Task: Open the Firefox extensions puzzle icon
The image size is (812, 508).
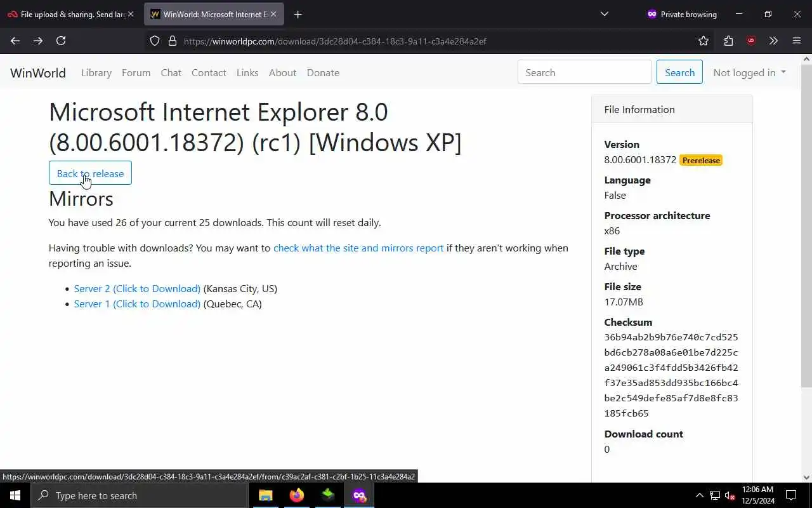Action: (x=728, y=41)
